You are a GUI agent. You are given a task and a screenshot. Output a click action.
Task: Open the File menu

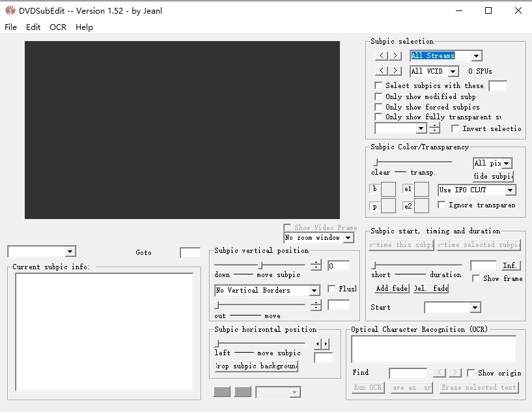tap(10, 27)
